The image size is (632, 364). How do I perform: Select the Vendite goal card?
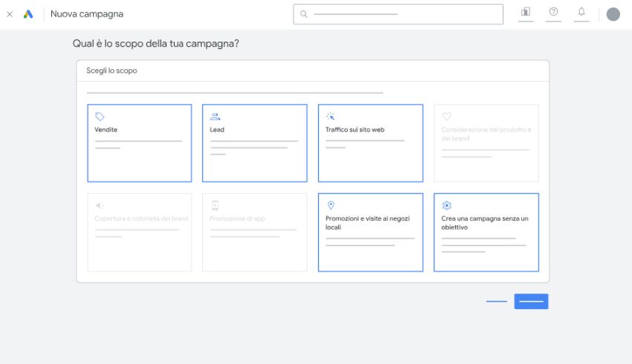click(140, 143)
